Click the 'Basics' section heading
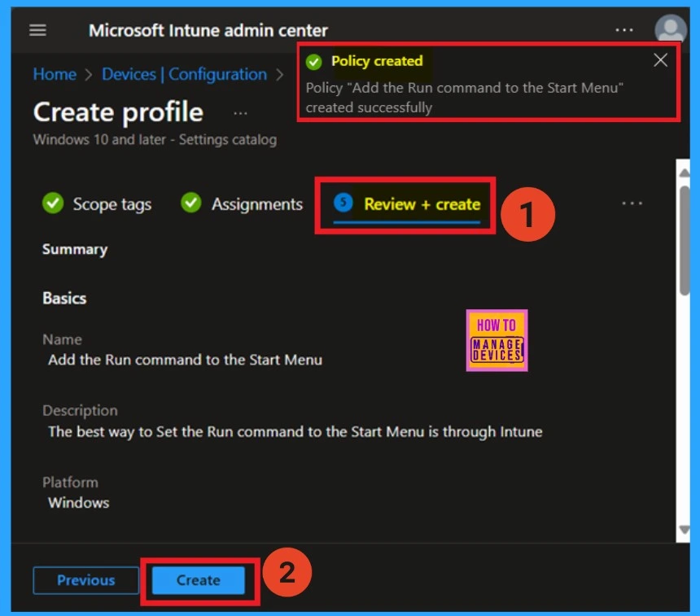Screen dimensions: 700x616 [x=64, y=298]
